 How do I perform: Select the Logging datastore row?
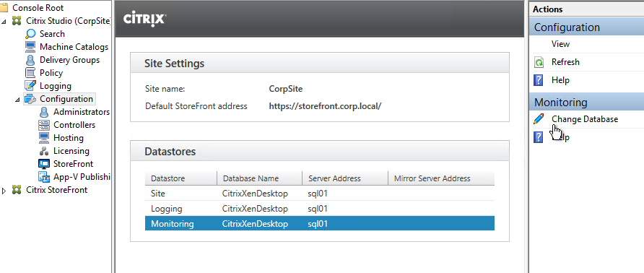pyautogui.click(x=320, y=209)
